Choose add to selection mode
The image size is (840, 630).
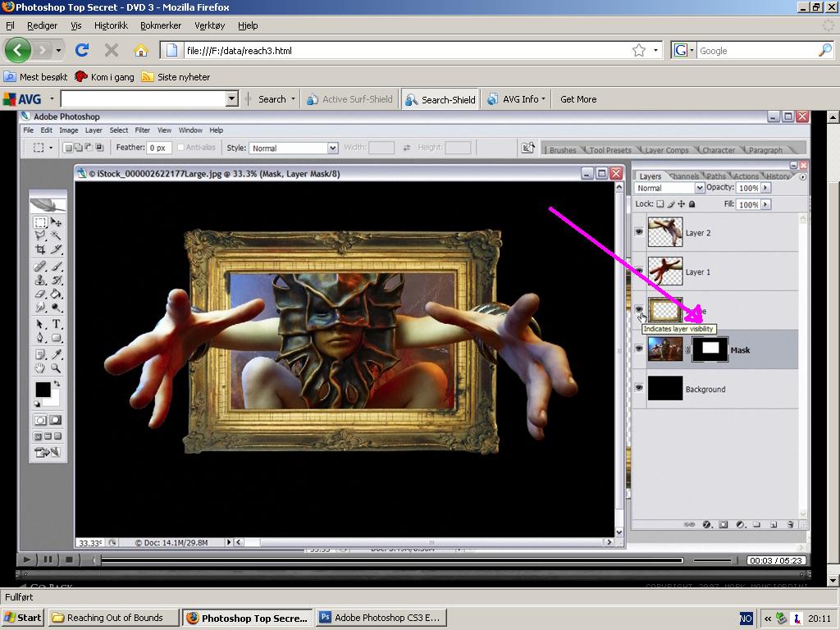78,148
